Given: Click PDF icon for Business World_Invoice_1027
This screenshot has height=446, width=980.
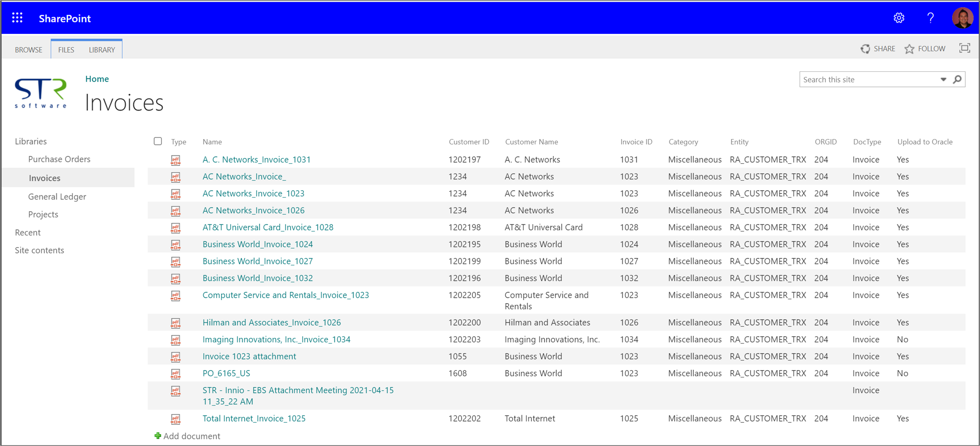Looking at the screenshot, I should click(176, 262).
